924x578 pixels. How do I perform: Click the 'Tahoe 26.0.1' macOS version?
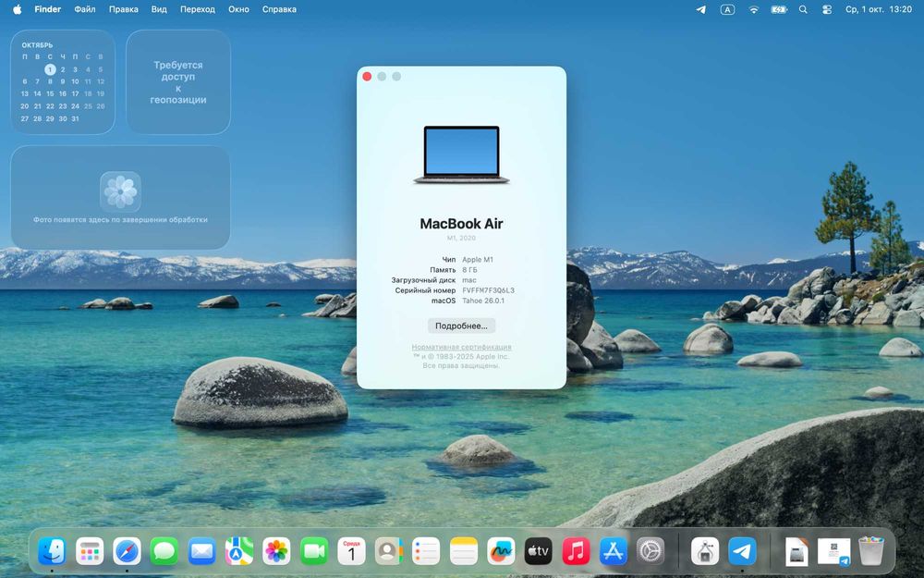(x=483, y=301)
